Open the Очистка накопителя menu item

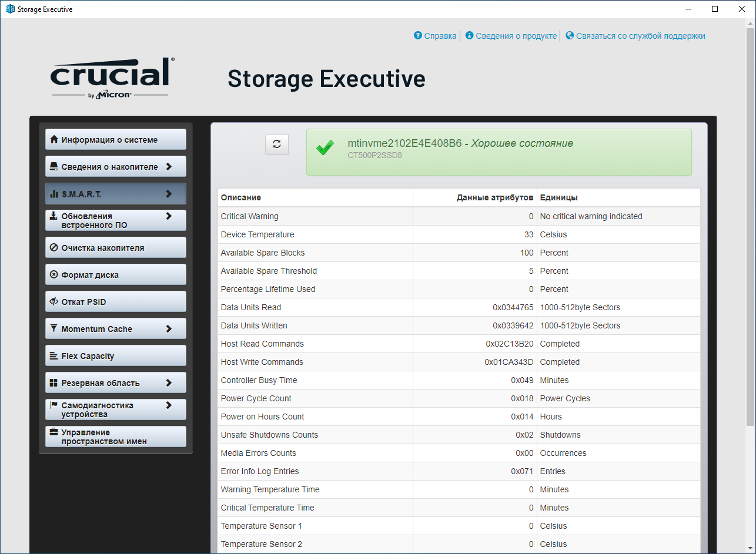pyautogui.click(x=116, y=248)
